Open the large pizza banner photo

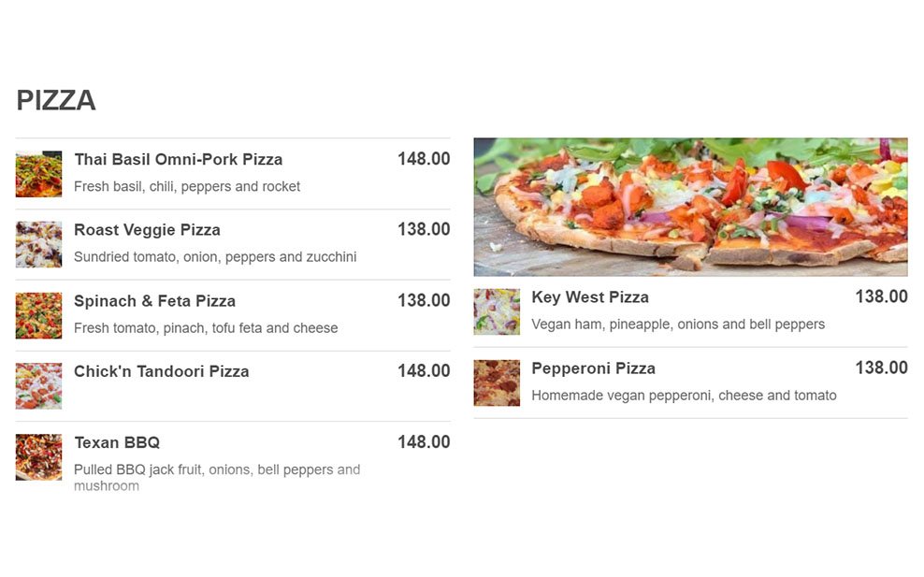pos(690,207)
